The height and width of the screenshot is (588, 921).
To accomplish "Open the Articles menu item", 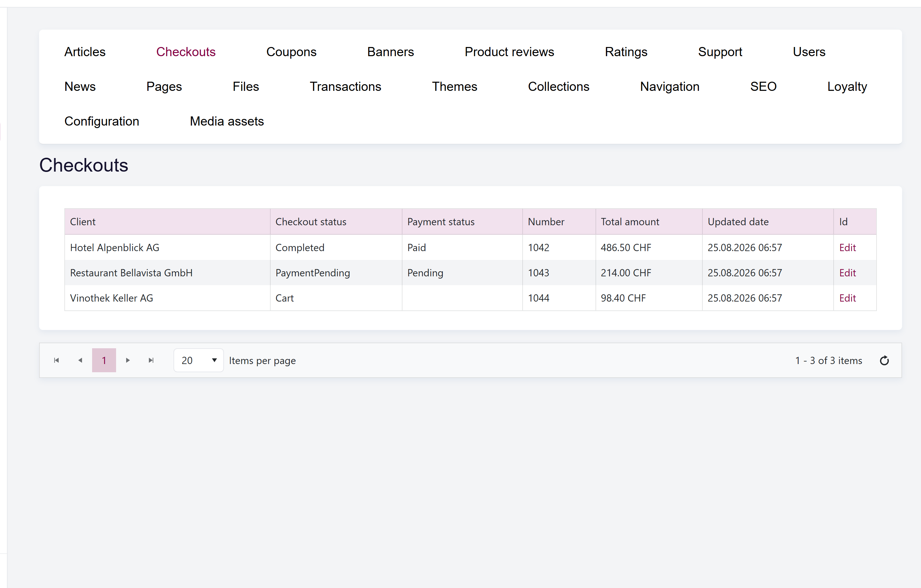I will tap(85, 52).
